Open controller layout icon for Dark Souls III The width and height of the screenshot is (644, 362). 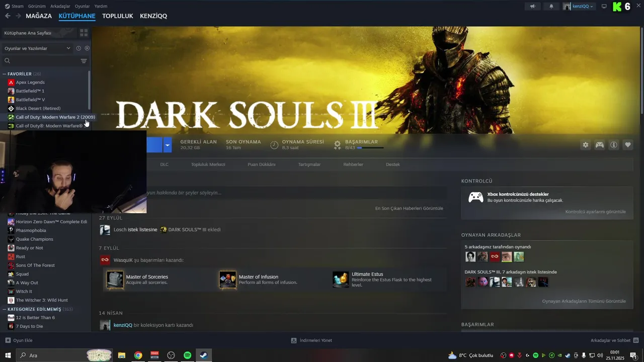(x=600, y=145)
